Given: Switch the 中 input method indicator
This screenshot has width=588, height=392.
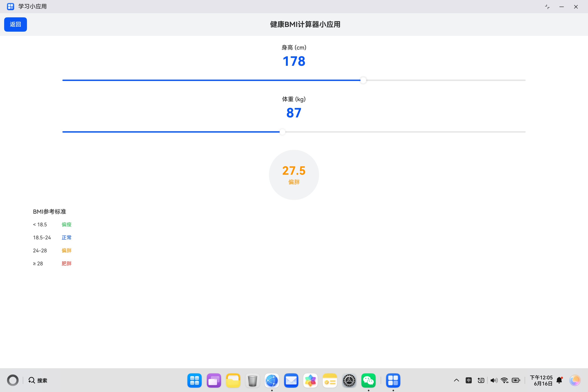Looking at the screenshot, I should coord(469,380).
